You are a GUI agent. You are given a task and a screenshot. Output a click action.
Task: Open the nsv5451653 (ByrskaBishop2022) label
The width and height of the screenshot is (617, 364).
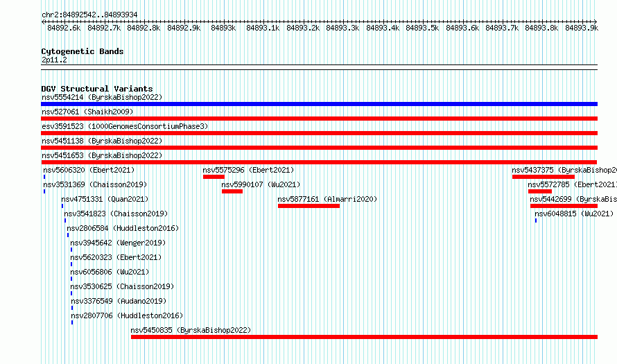[x=102, y=155]
